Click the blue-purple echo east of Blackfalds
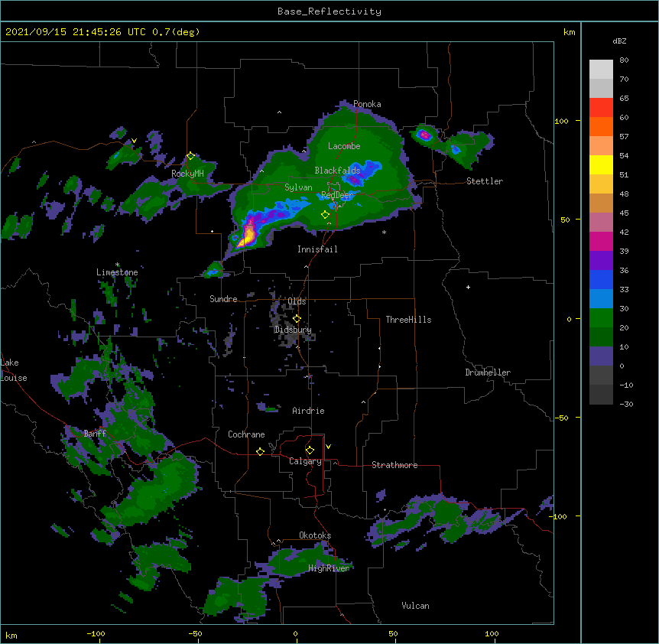This screenshot has width=659, height=644. (362, 173)
